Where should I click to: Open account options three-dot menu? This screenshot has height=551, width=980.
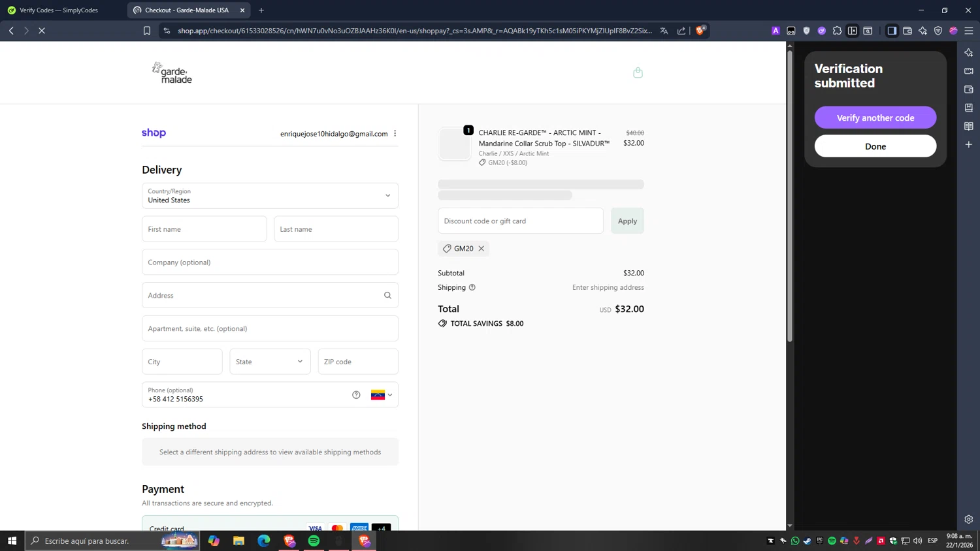tap(395, 133)
